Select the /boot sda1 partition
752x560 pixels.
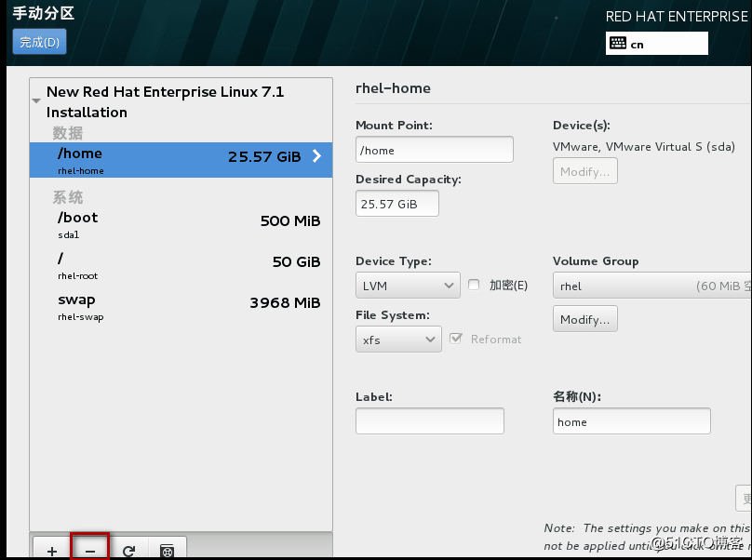tap(181, 224)
